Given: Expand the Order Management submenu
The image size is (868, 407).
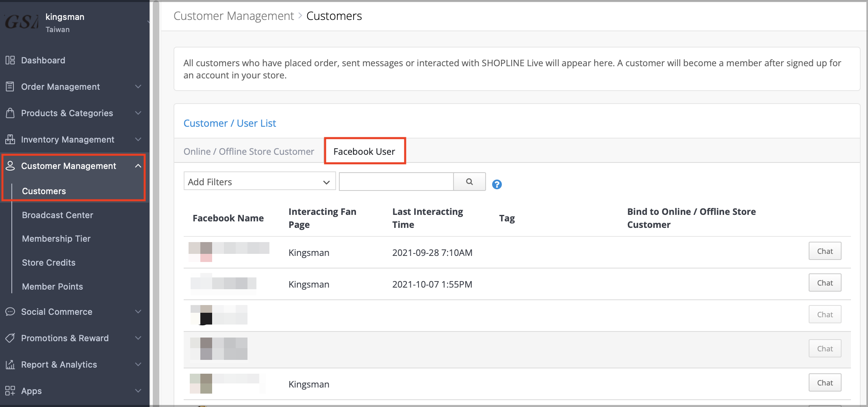Looking at the screenshot, I should click(x=138, y=87).
